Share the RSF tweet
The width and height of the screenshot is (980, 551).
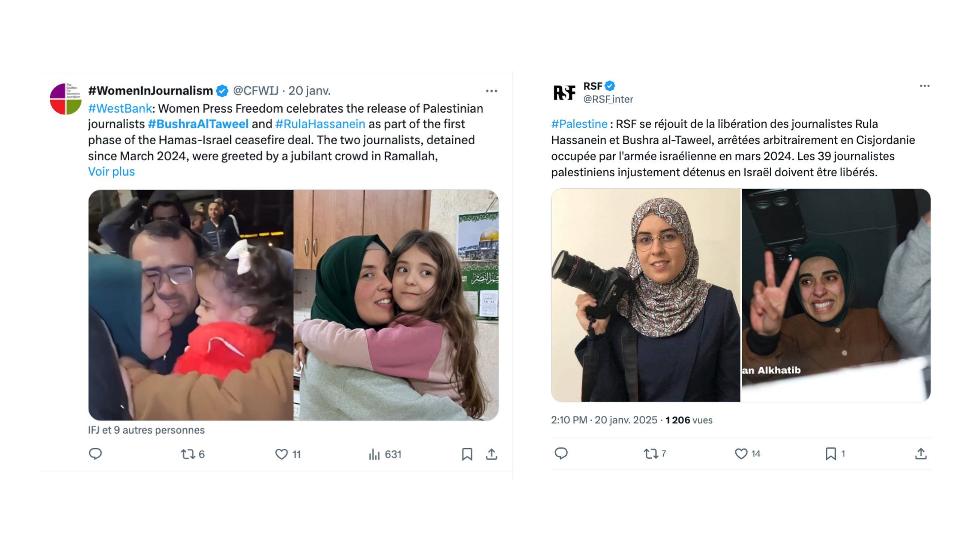(x=921, y=453)
